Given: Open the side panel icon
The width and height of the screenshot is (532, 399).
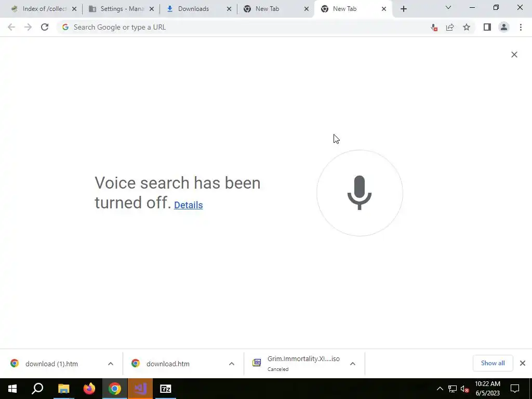Looking at the screenshot, I should tap(487, 27).
